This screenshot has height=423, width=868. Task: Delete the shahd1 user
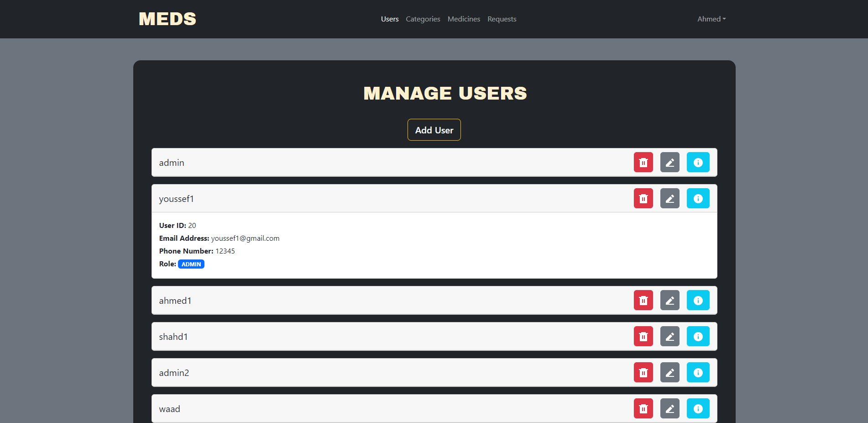click(x=643, y=336)
